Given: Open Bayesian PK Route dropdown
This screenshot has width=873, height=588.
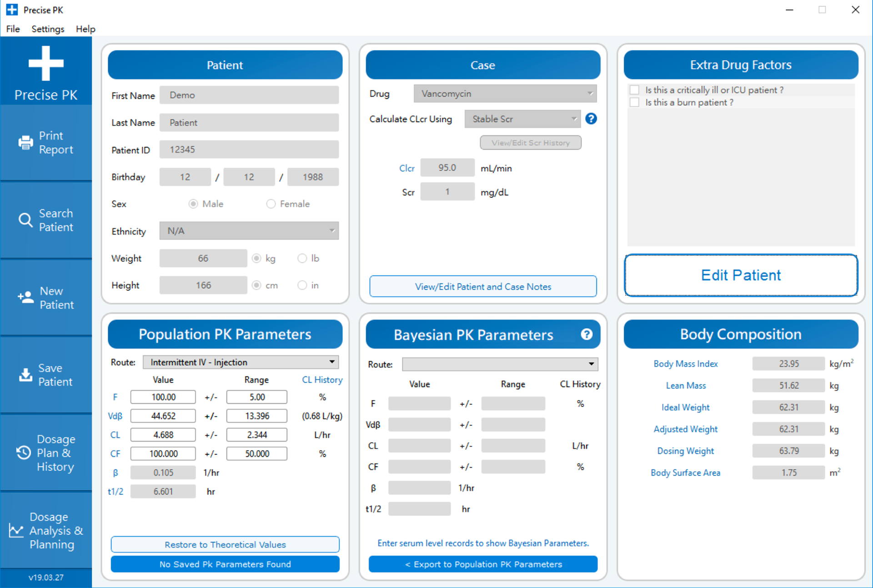Looking at the screenshot, I should [x=500, y=364].
